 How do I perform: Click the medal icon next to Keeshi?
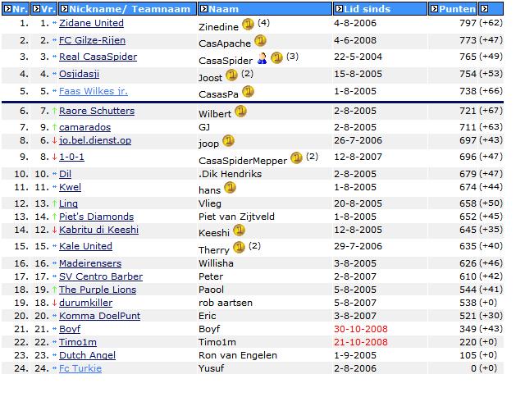click(x=237, y=231)
